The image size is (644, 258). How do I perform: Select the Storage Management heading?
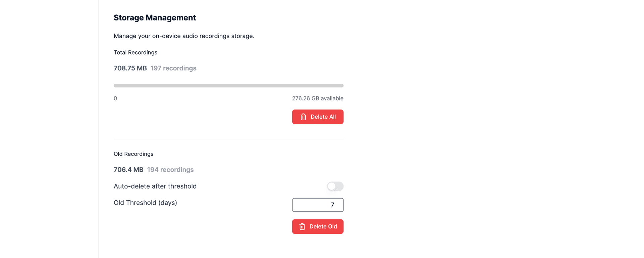[x=155, y=17]
